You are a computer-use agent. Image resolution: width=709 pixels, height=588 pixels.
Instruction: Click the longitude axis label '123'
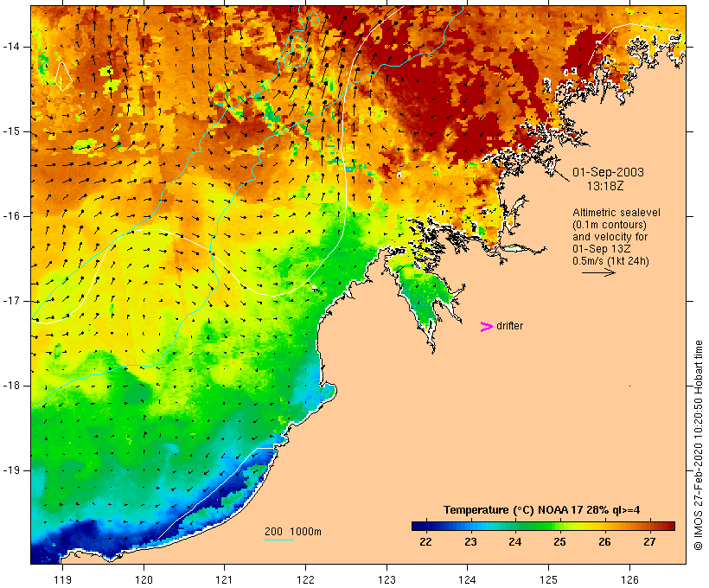[386, 580]
